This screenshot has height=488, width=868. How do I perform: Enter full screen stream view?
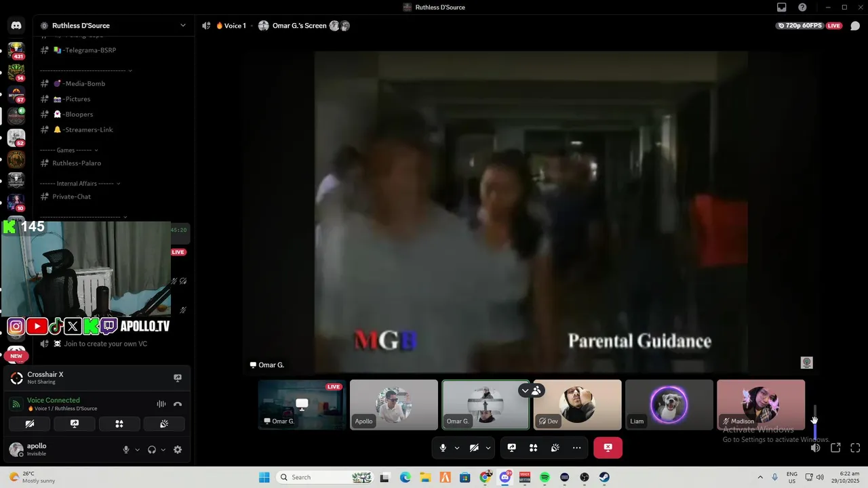pos(855,447)
